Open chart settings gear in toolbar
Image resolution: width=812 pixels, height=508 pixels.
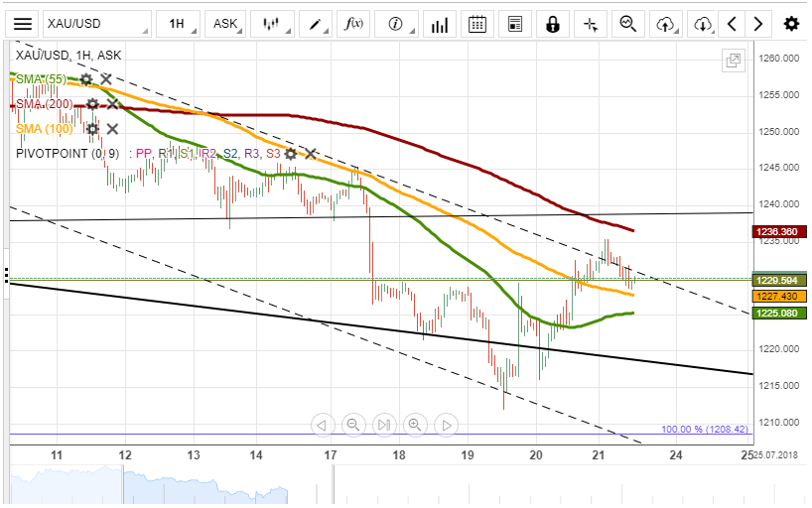tap(791, 24)
